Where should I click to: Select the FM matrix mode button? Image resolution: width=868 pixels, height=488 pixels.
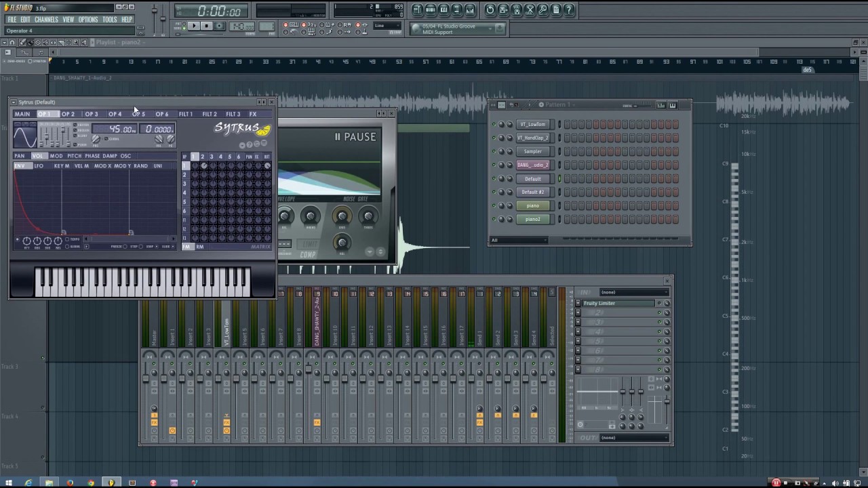[187, 247]
